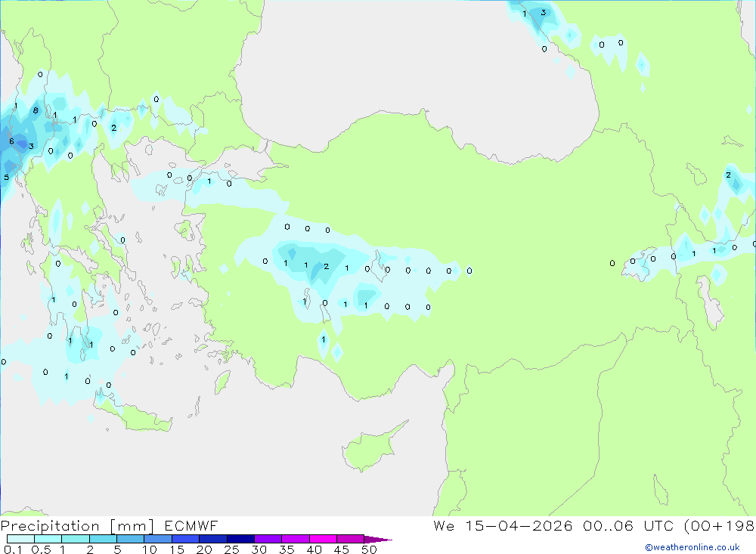Pick the 15–20 mm legend swatch
This screenshot has height=554, width=756.
point(185,539)
